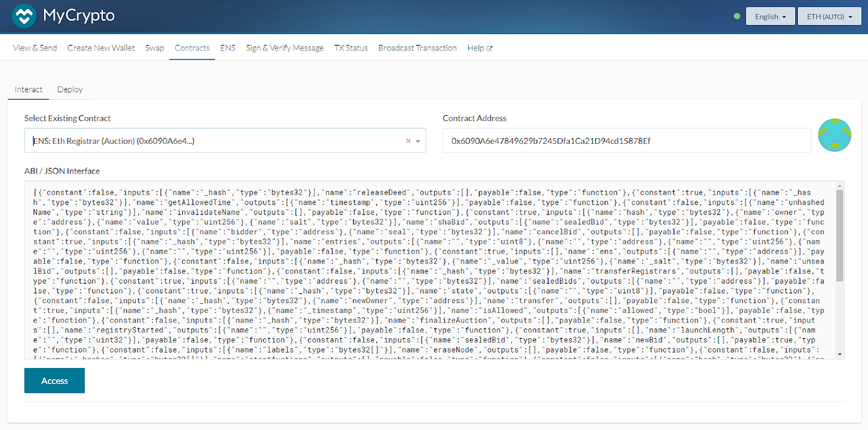Focus the Contract Address input field

coord(627,141)
